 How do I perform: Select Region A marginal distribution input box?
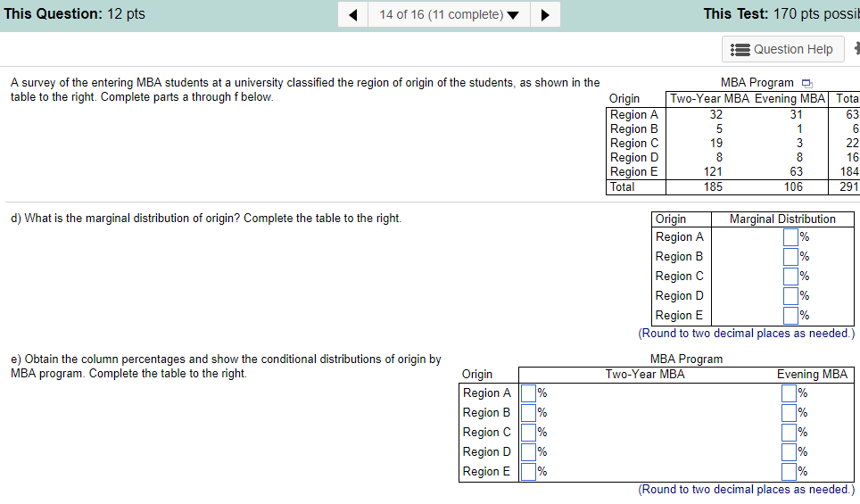[x=790, y=237]
